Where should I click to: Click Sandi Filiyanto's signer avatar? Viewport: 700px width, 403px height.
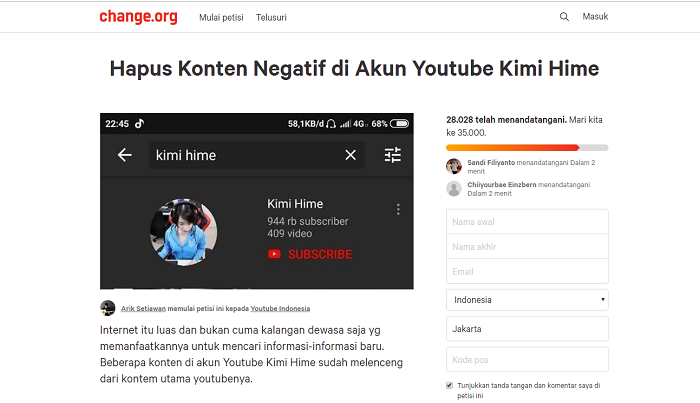454,165
